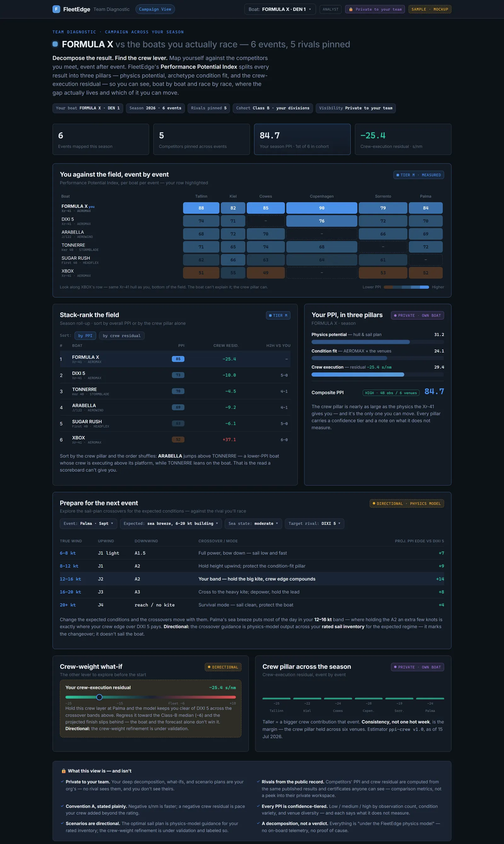This screenshot has width=504, height=844.
Task: Click the "Cohort Class B · your divisions" chip
Action: (x=273, y=108)
